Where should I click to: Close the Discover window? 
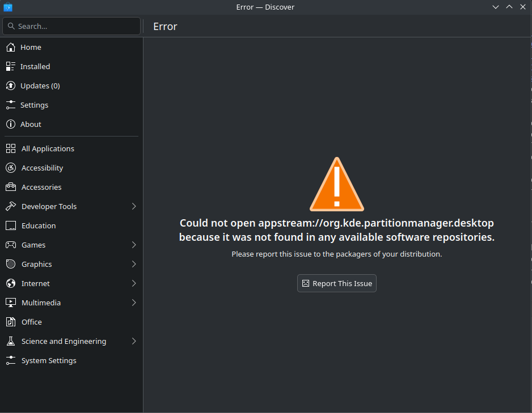(523, 7)
